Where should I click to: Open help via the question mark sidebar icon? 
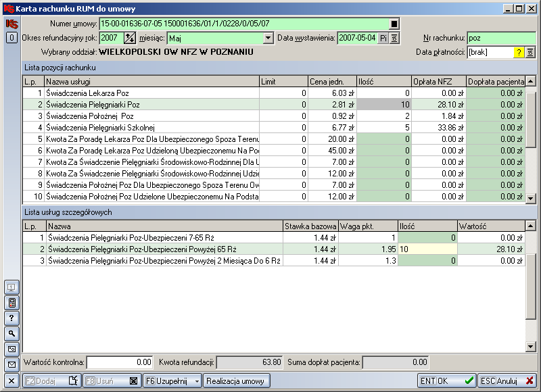11,318
